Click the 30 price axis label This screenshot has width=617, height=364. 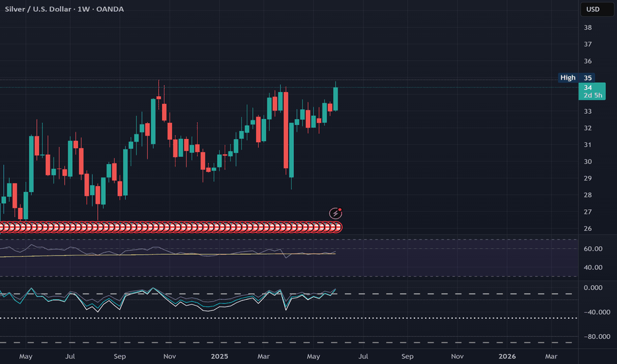tap(587, 161)
